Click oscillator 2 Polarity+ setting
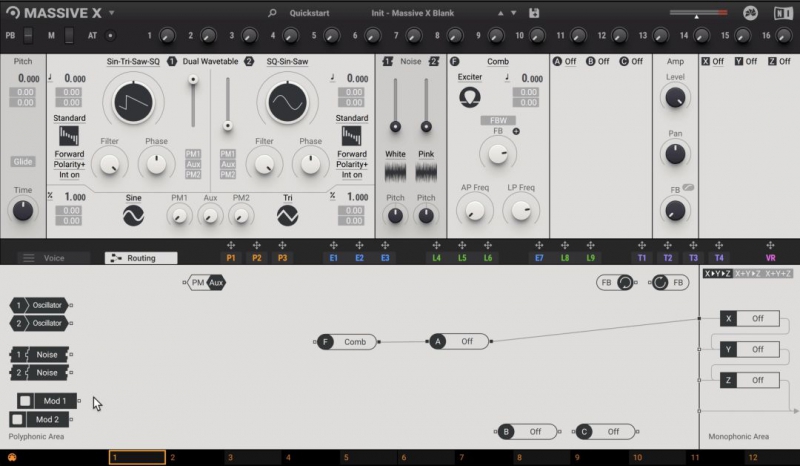 coord(352,164)
